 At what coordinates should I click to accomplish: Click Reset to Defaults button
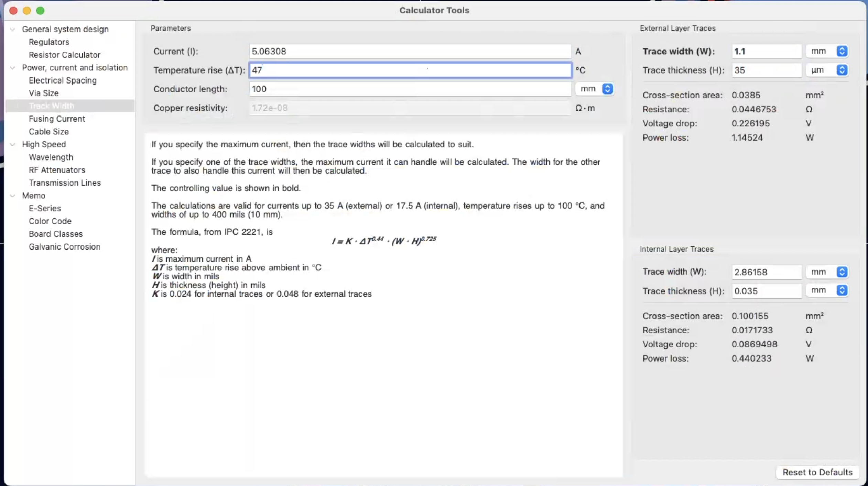pos(817,472)
